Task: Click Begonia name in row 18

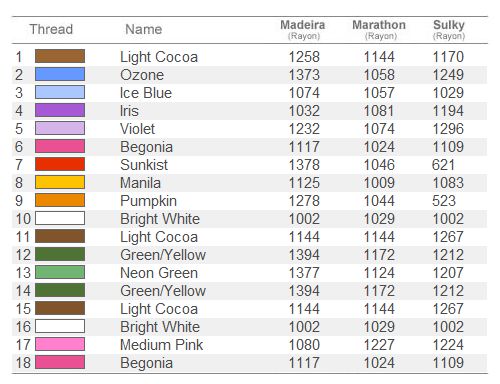Action: pyautogui.click(x=146, y=363)
